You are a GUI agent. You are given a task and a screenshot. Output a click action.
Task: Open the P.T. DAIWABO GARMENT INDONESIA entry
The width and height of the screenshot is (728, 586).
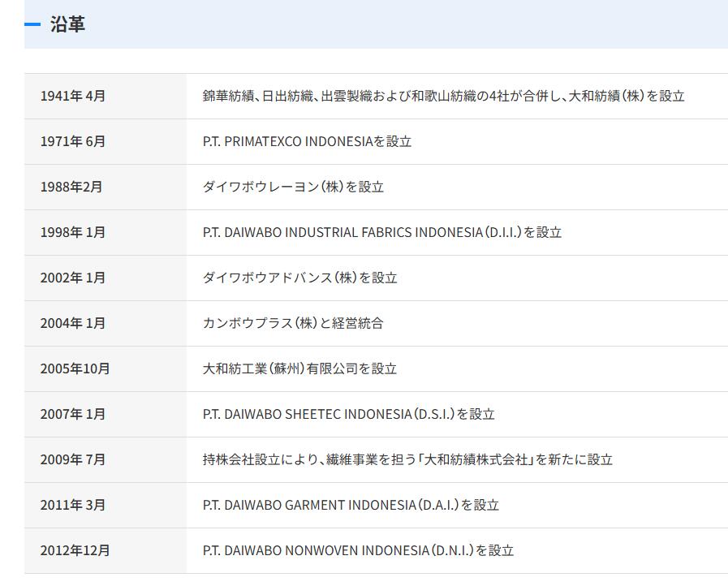coord(351,505)
